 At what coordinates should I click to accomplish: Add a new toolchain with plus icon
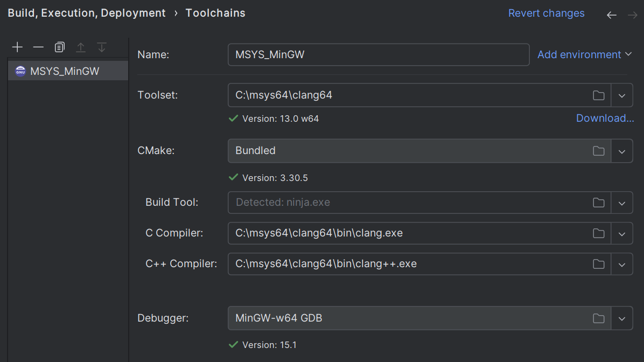pos(17,47)
